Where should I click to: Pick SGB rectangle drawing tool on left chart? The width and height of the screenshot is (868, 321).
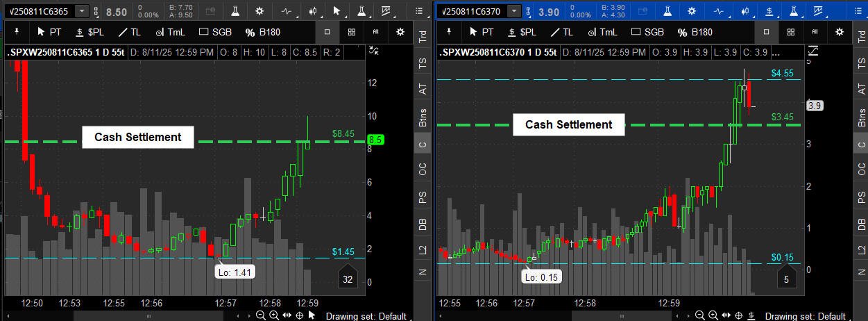216,32
